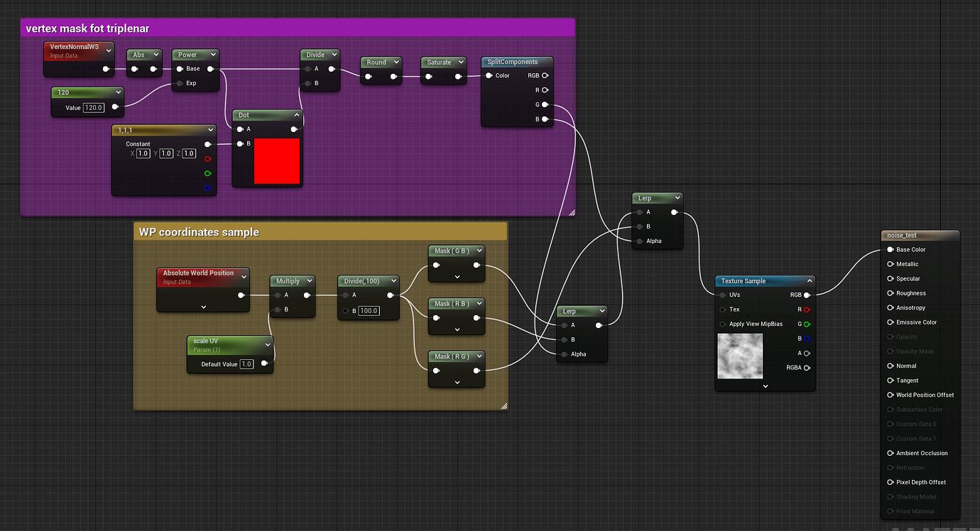Select the 'vertex mask fot triplenar' comment title
Viewport: 980px width, 531px height.
pyautogui.click(x=87, y=28)
